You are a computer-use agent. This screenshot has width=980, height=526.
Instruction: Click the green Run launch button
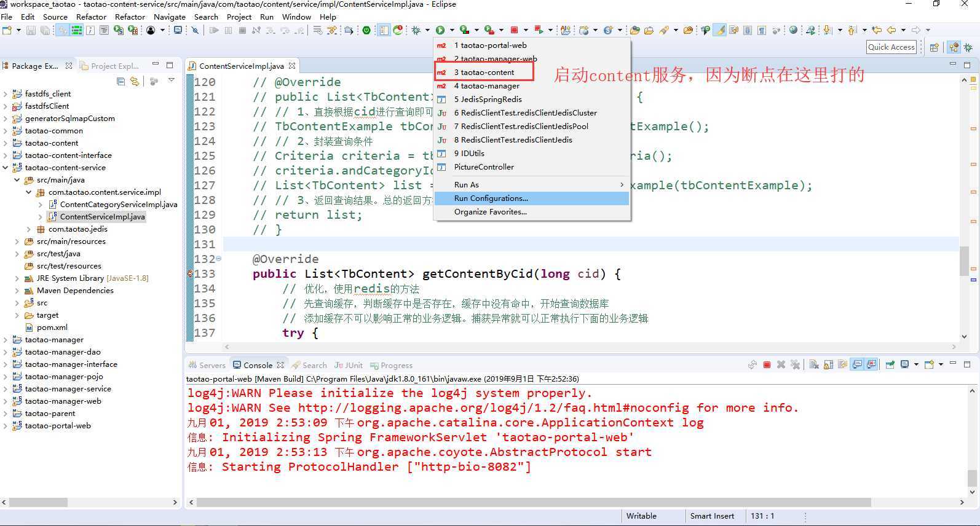click(440, 30)
